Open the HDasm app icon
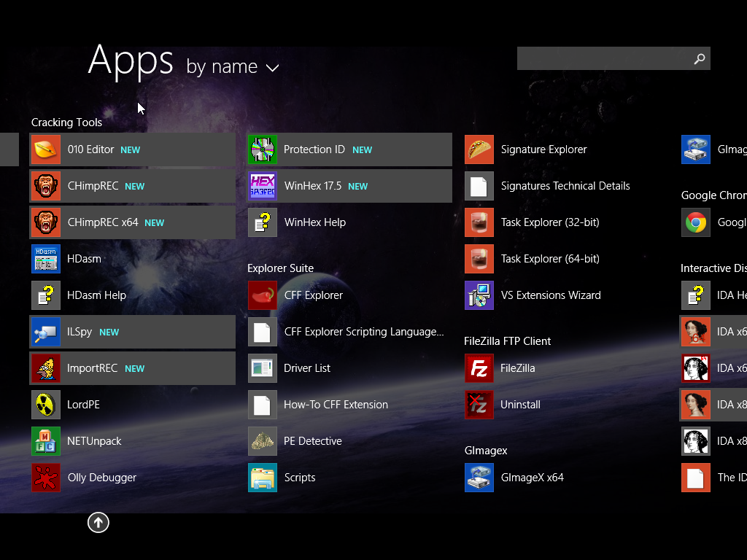 point(46,259)
